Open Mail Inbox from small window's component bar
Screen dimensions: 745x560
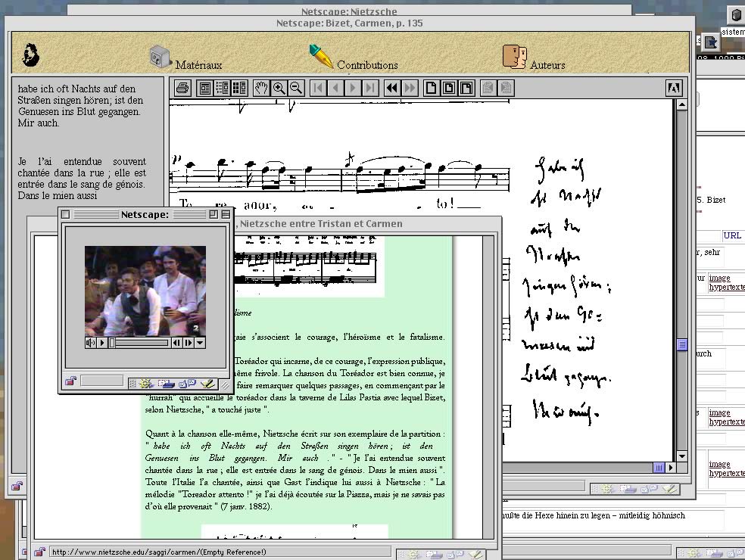pos(167,384)
